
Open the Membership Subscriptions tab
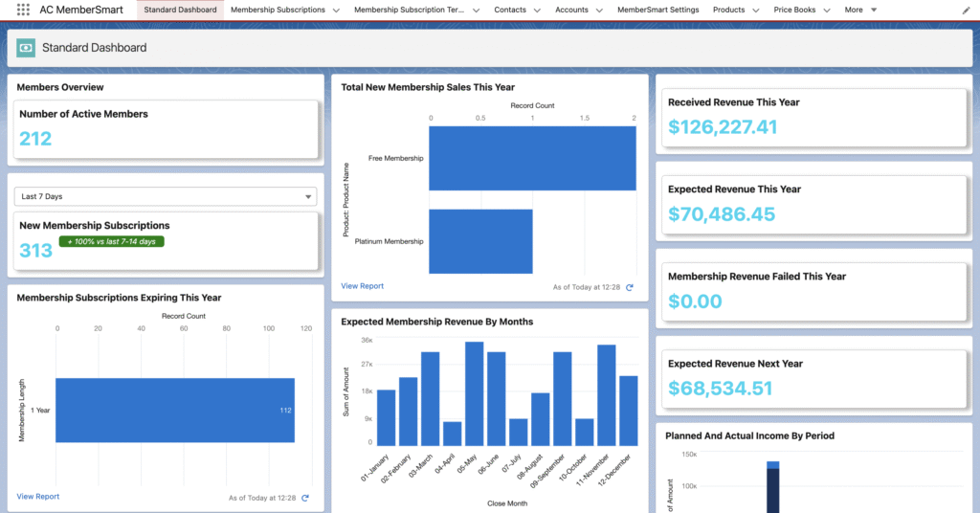pos(278,10)
